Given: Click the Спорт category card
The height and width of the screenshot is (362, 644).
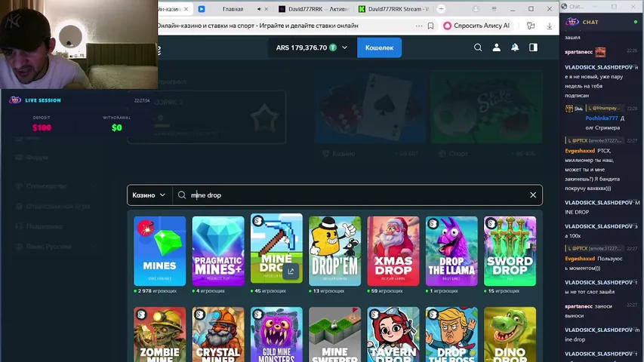Looking at the screenshot, I should [x=487, y=115].
